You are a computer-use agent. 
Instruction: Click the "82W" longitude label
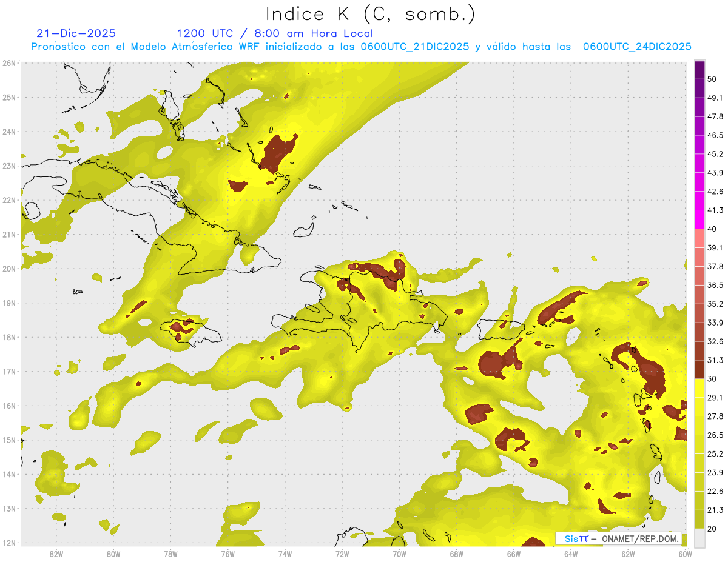[56, 554]
